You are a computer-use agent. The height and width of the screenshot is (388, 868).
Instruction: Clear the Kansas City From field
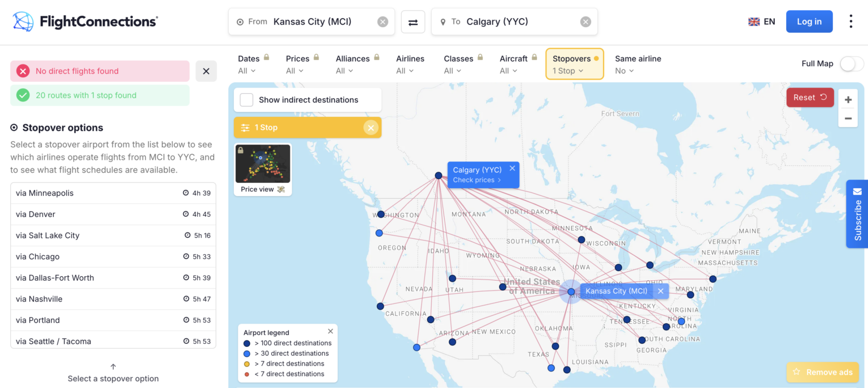pos(383,21)
